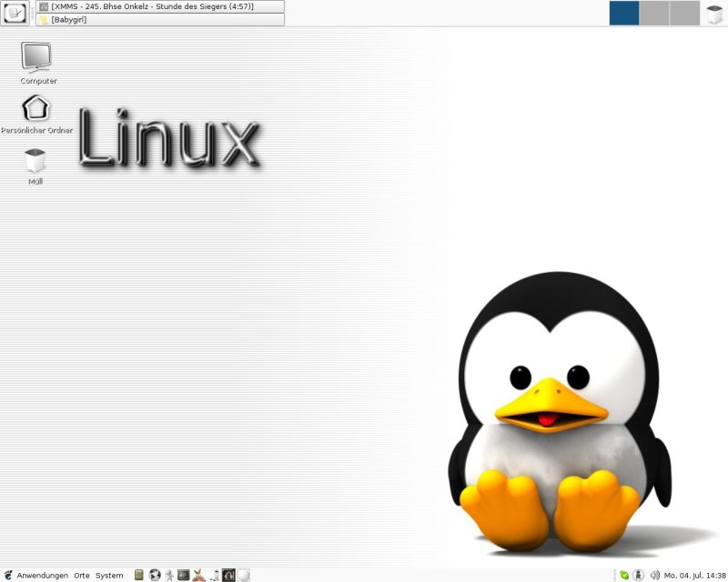The image size is (728, 582).
Task: Open the Anwendungen menu
Action: point(42,576)
